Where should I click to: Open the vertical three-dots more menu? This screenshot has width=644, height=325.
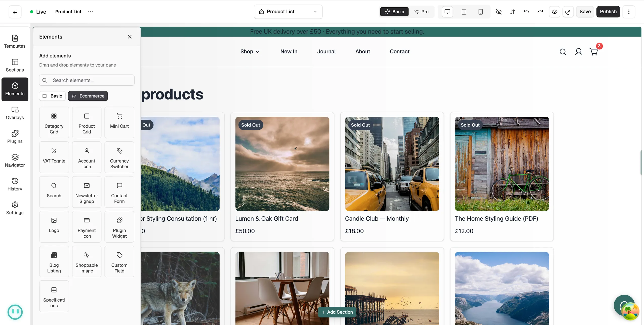click(629, 12)
